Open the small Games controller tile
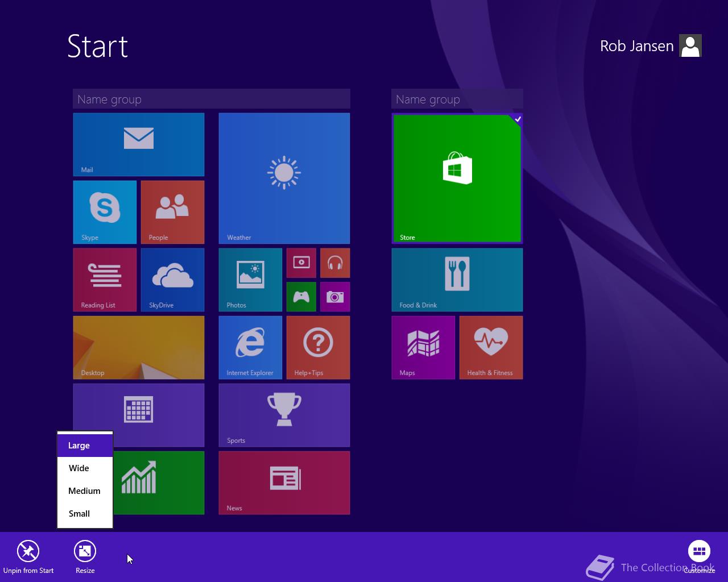 coord(301,297)
